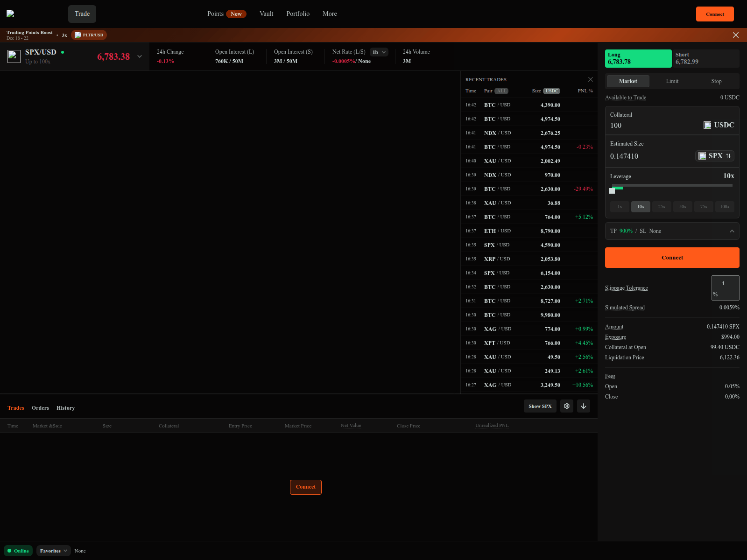Collapse the TP/SL section chevron

(x=732, y=231)
